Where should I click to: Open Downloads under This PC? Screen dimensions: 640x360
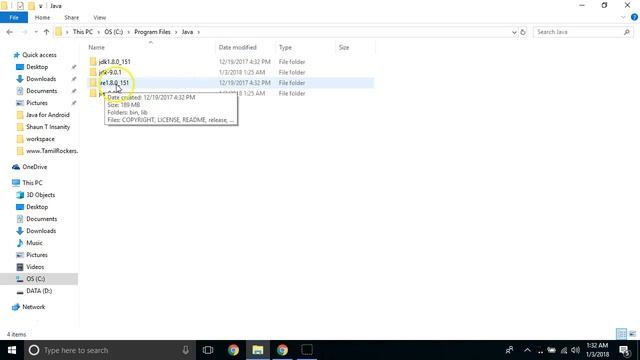[x=41, y=231]
